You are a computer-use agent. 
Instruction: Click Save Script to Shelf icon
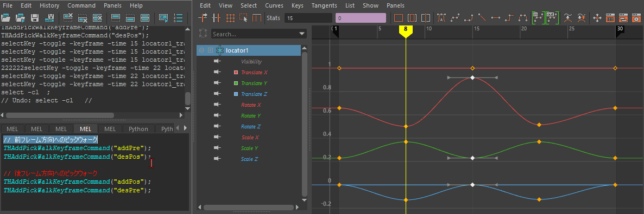pos(50,18)
